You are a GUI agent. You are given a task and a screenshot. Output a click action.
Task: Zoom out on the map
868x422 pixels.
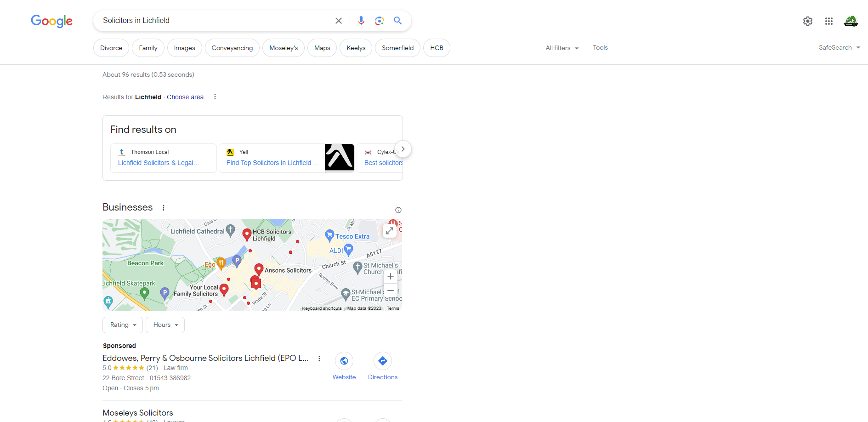click(x=391, y=291)
